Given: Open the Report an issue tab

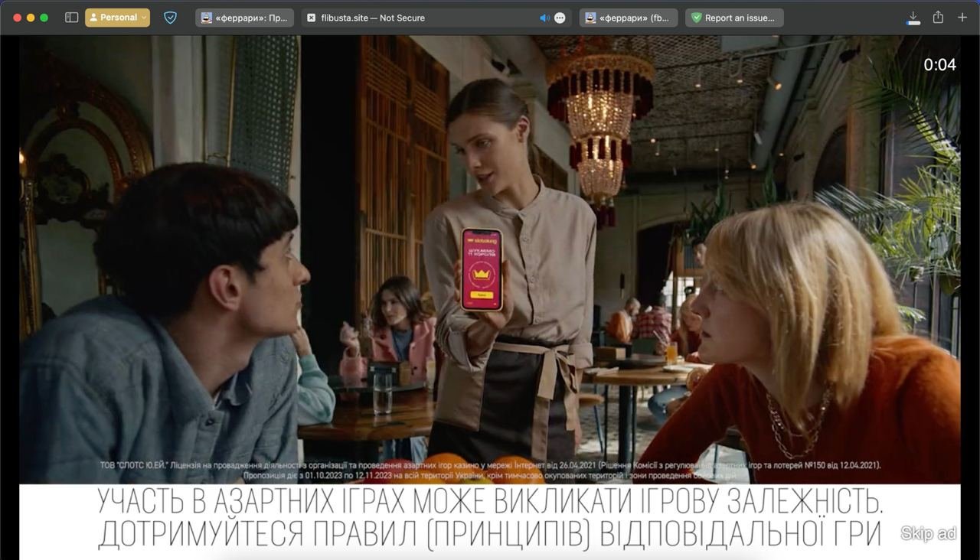Looking at the screenshot, I should click(x=734, y=18).
